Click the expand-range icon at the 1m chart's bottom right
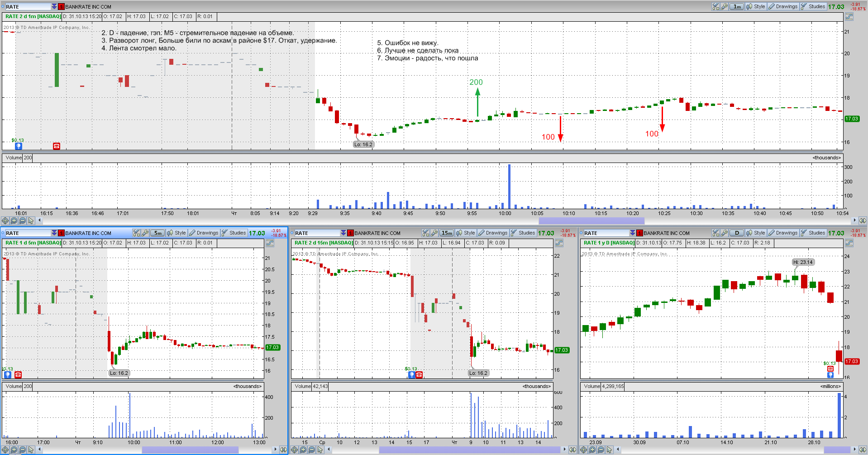The image size is (868, 455). tap(863, 220)
